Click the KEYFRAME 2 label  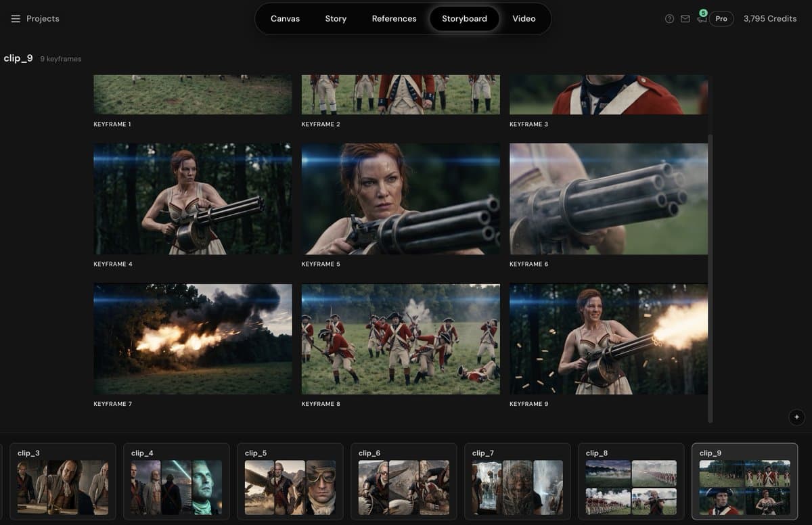pyautogui.click(x=321, y=124)
